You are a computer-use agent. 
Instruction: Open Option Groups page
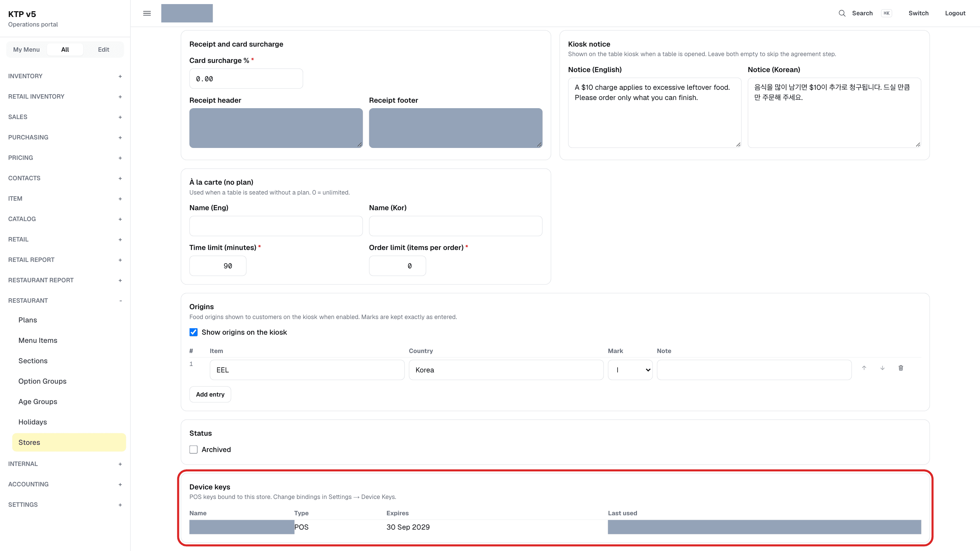click(69, 381)
